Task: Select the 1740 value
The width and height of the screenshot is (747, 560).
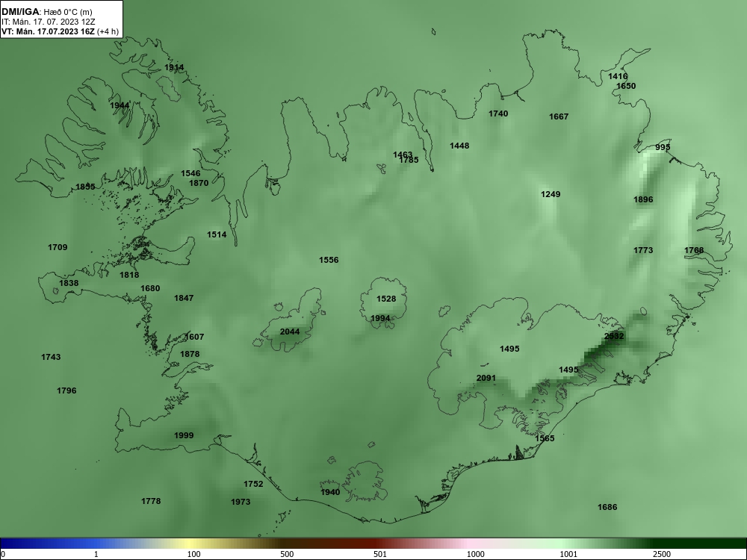Action: click(x=498, y=113)
